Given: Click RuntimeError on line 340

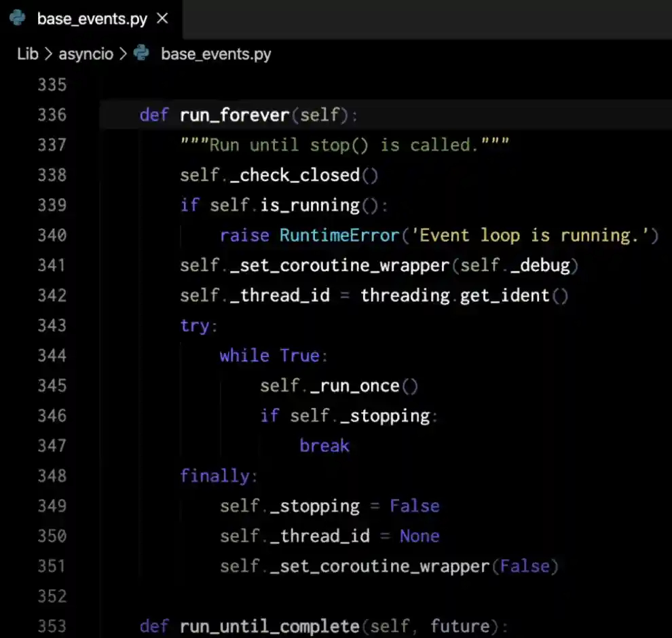Looking at the screenshot, I should pos(340,236).
